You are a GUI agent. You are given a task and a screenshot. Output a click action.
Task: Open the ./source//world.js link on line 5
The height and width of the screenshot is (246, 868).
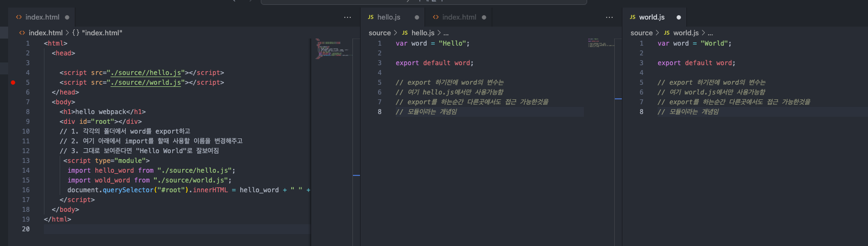click(x=146, y=83)
